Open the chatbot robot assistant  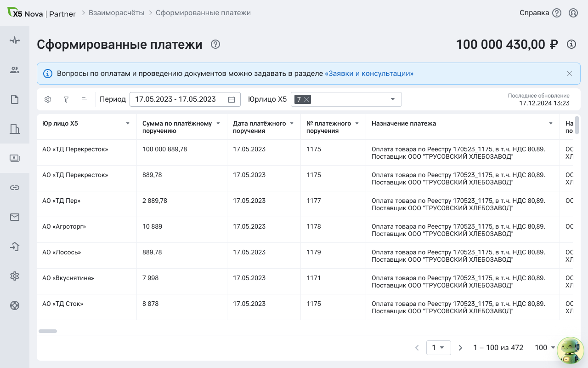point(570,351)
